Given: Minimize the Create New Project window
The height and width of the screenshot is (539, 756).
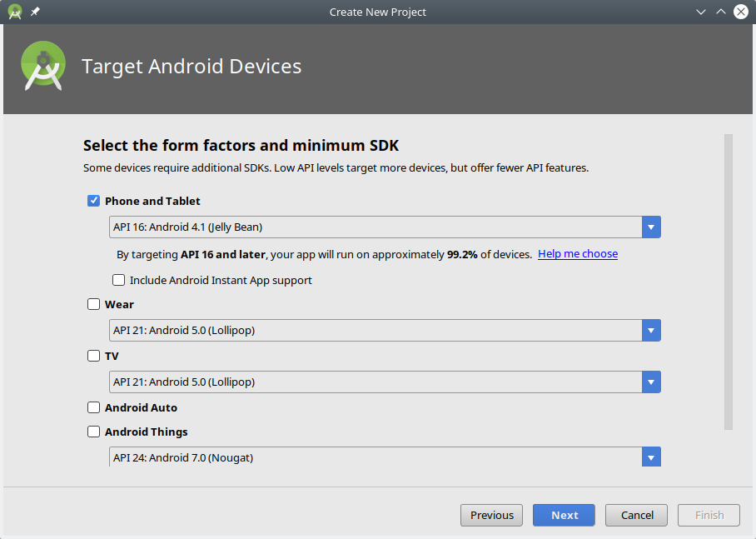Looking at the screenshot, I should coord(701,12).
